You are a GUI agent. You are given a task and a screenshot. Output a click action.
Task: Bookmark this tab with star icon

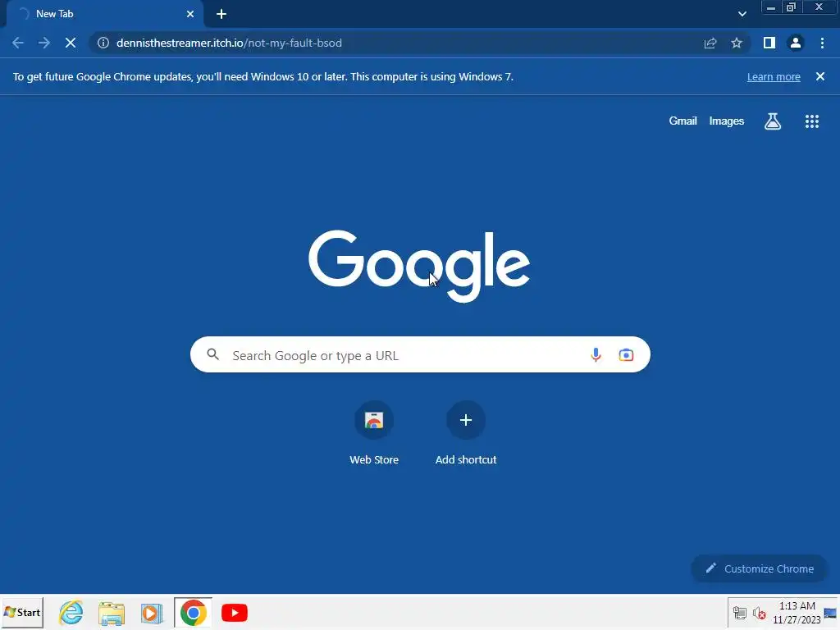coord(737,43)
